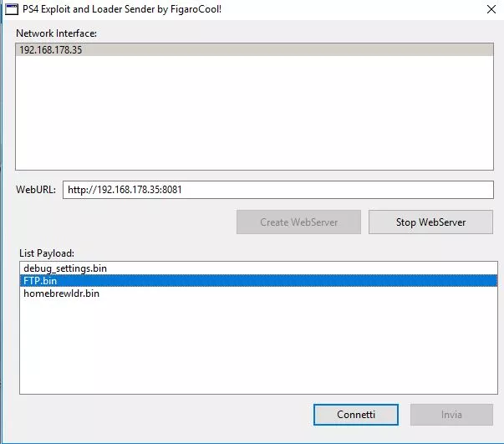Close the PS4 Exploit Sender window
Screen dimensions: 504x444
[489, 11]
